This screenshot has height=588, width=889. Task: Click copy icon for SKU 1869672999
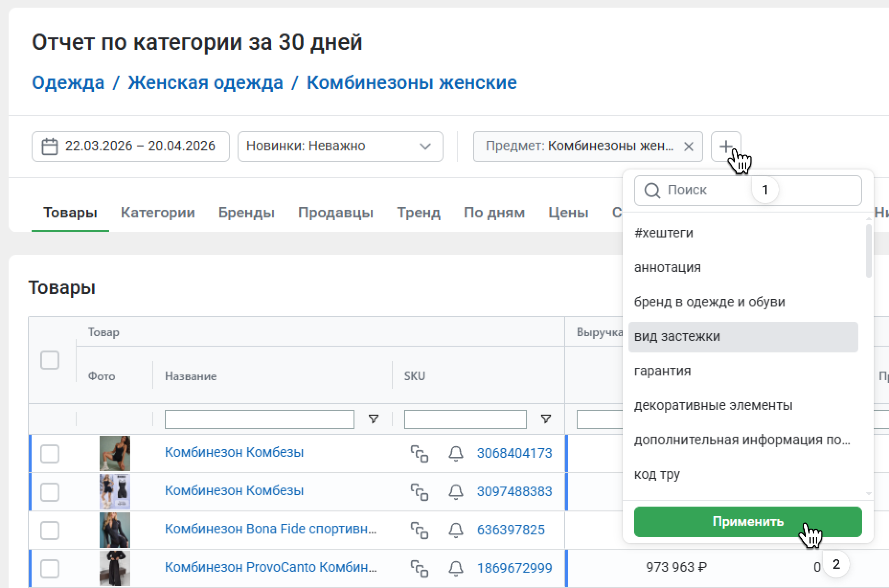tap(419, 568)
